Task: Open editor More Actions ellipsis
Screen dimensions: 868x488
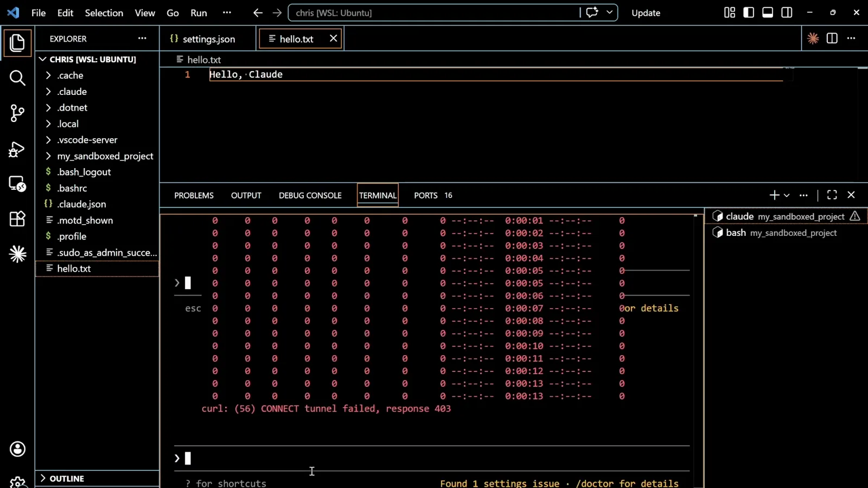Action: point(851,38)
